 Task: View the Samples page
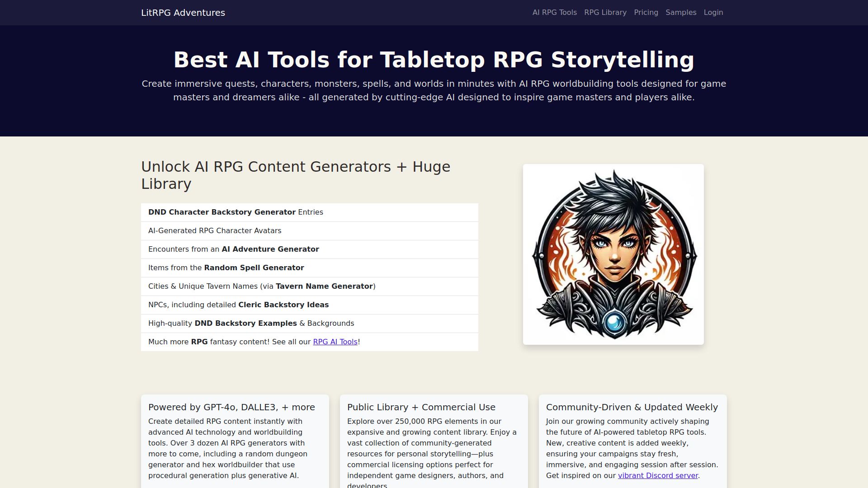(681, 13)
